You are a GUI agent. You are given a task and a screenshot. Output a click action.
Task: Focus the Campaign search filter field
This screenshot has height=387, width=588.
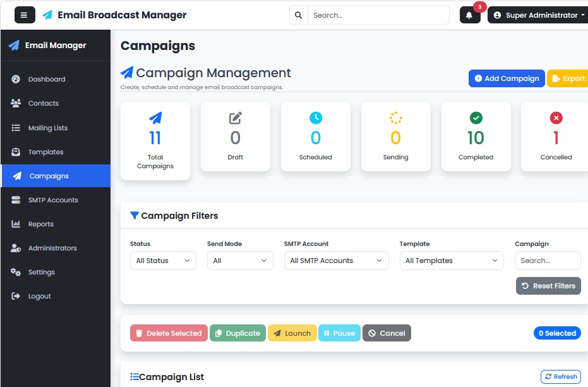pos(548,261)
